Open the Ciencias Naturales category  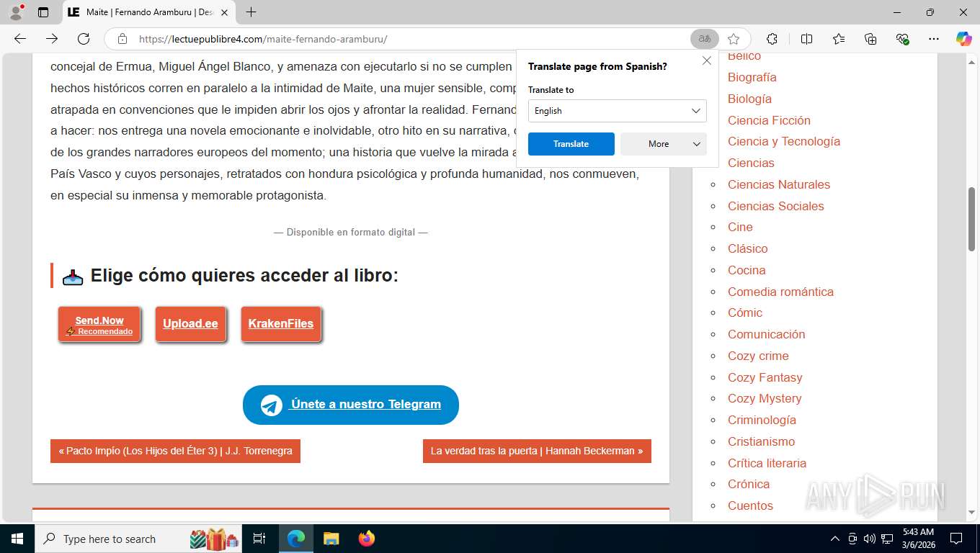coord(779,184)
